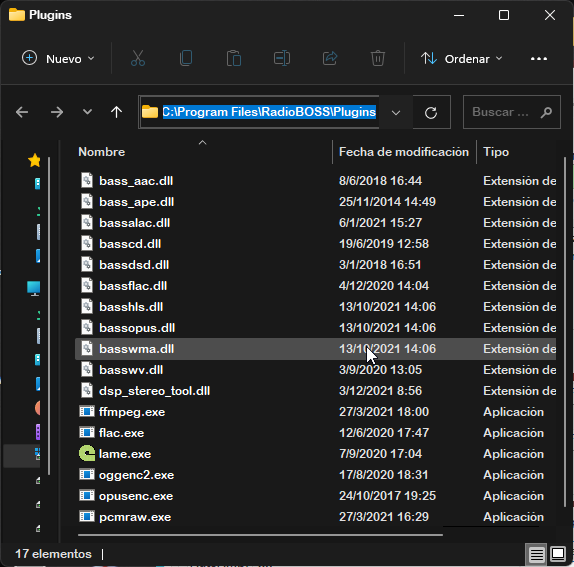Open the Ordenar sort dropdown

[461, 59]
